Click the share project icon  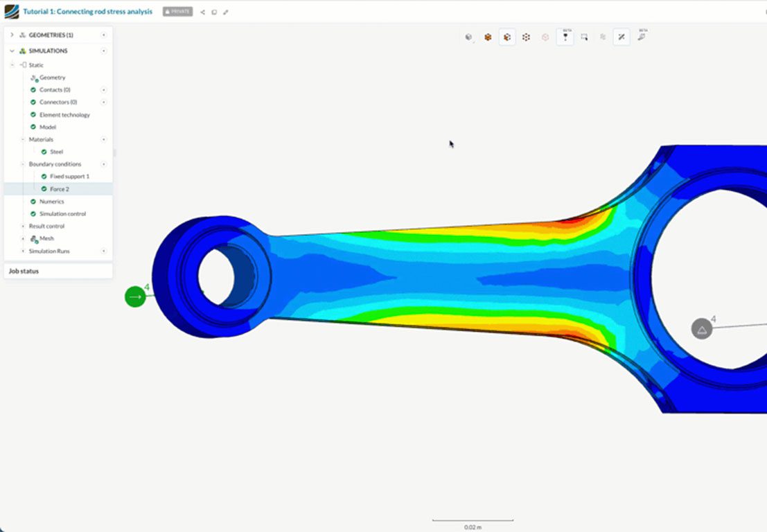point(203,12)
